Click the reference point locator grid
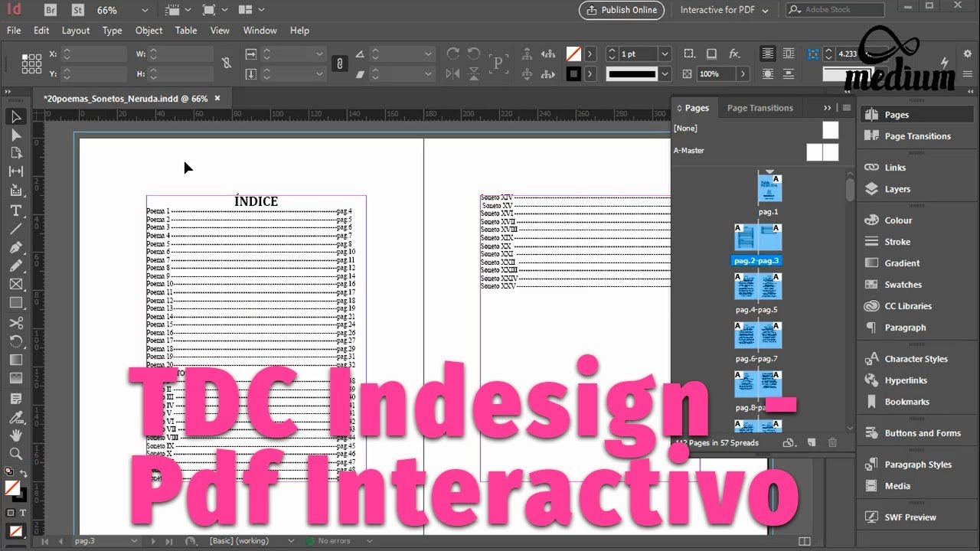The height and width of the screenshot is (551, 980). (x=31, y=64)
